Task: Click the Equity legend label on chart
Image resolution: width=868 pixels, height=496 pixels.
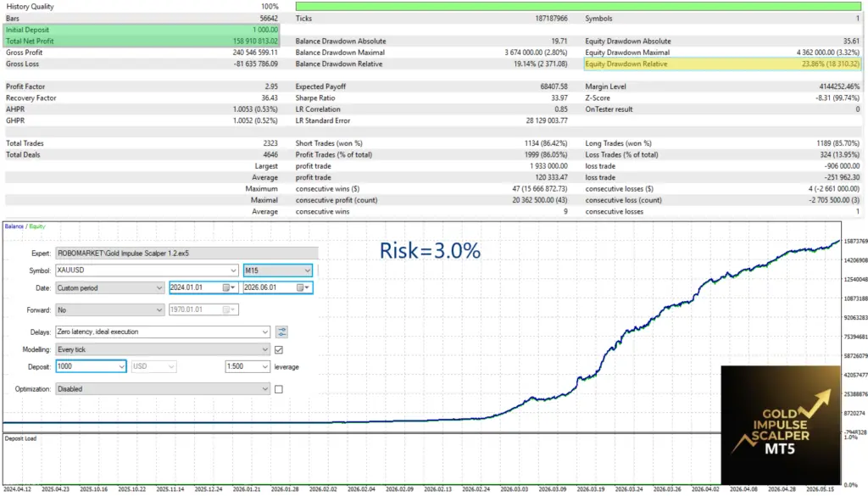Action: 37,226
